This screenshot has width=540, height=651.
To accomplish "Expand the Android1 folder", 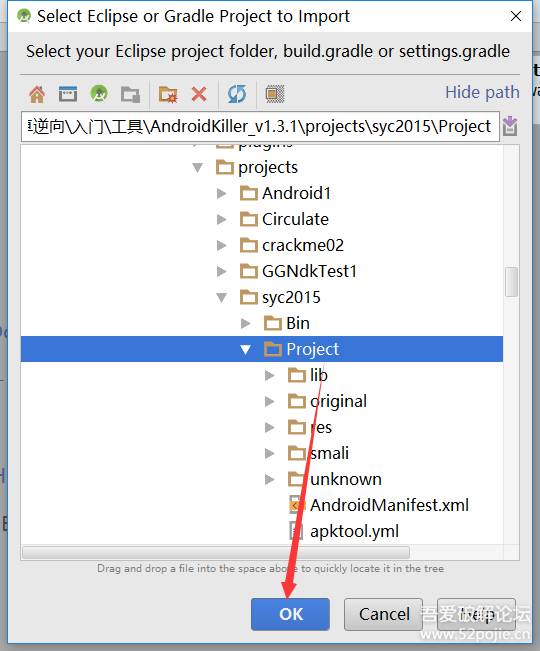I will [222, 193].
